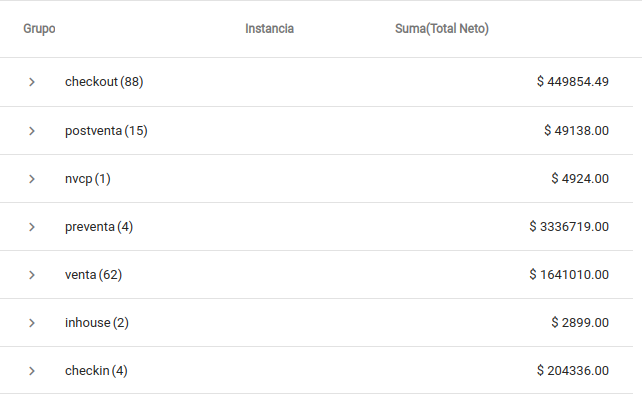This screenshot has height=412, width=642.
Task: Sort by the Grupo column header
Action: point(39,29)
